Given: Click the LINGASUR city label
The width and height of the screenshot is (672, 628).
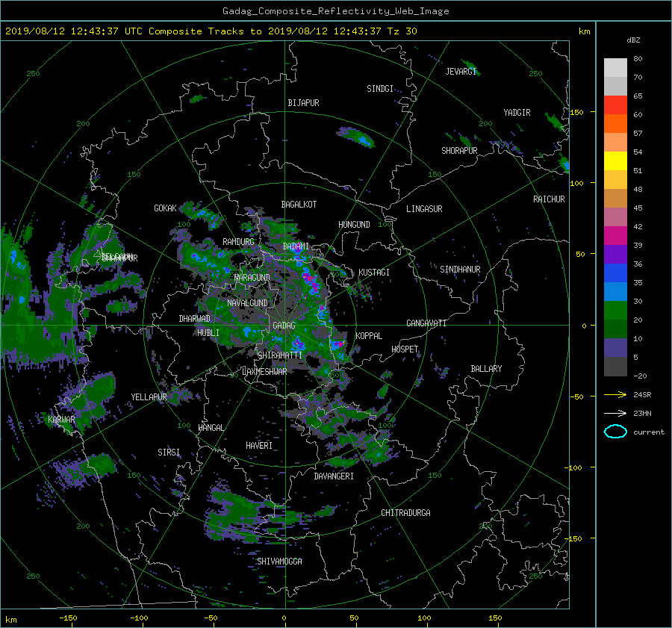Looking at the screenshot, I should pos(424,209).
